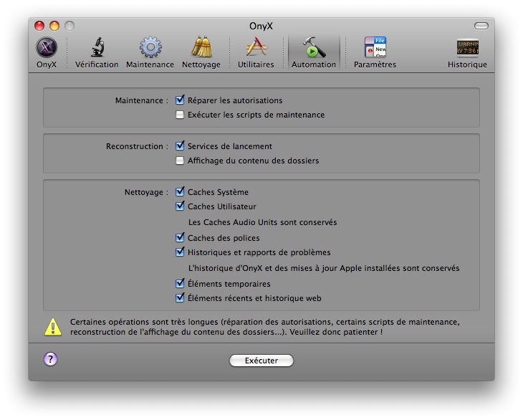Enable Affichage du contenu des dossiers
Image resolution: width=523 pixels, height=420 pixels.
tap(180, 161)
